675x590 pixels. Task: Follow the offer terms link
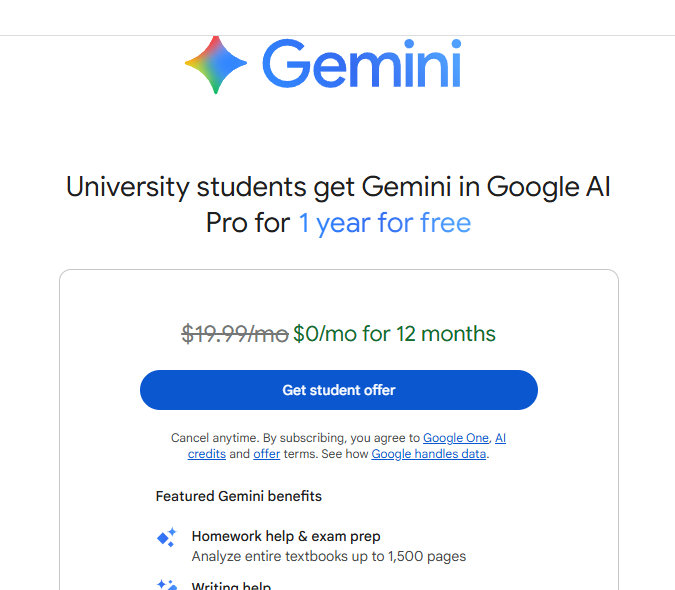(266, 454)
